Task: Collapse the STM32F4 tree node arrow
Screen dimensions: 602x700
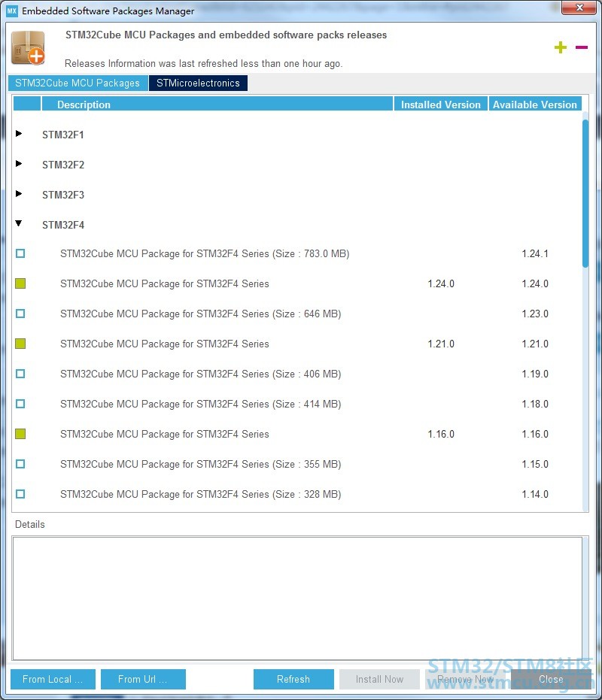Action: coord(19,223)
